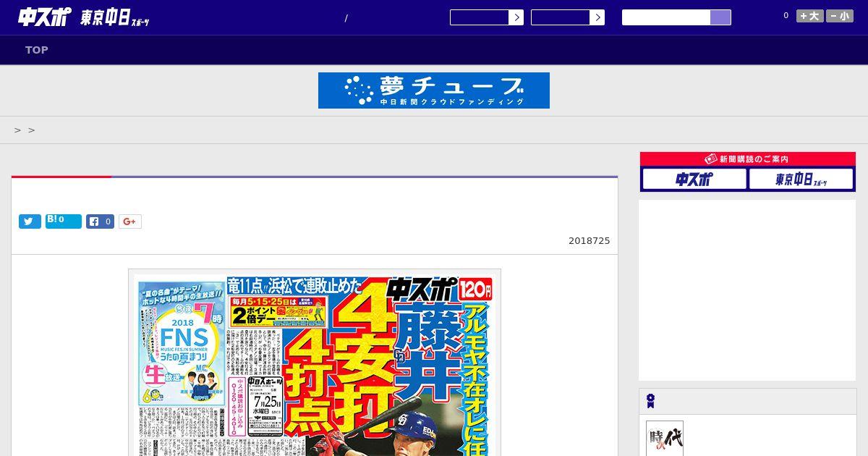Increase font size with +大 button

click(810, 16)
